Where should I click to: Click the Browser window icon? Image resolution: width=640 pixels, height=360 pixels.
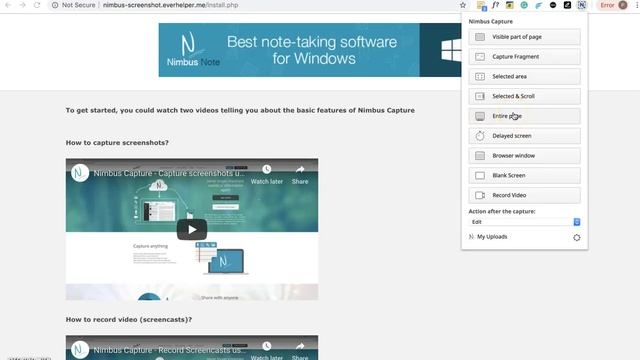[480, 156]
